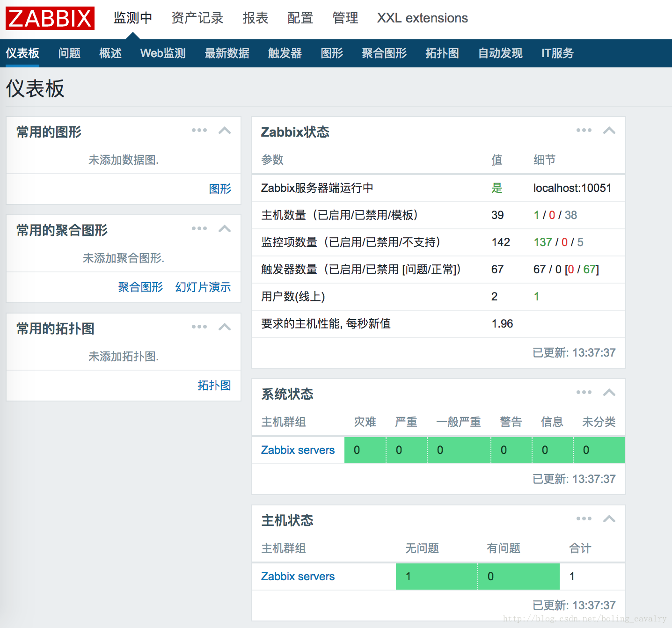Image resolution: width=672 pixels, height=628 pixels.
Task: Click the ZABBIX logo
Action: [x=50, y=18]
